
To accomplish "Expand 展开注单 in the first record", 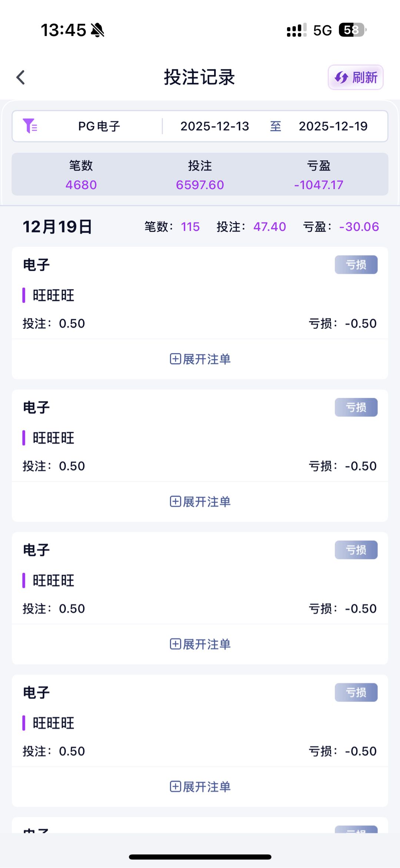I will click(200, 359).
